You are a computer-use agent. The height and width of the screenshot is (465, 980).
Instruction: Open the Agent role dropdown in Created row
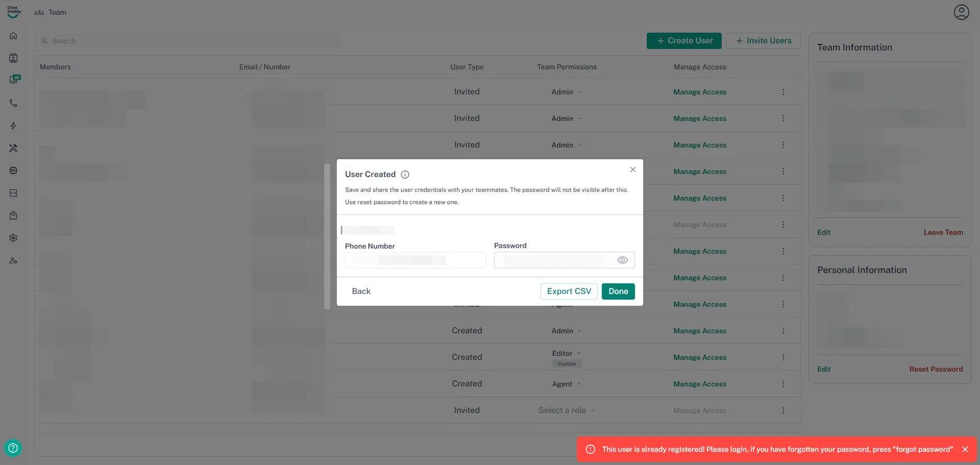[x=566, y=384]
